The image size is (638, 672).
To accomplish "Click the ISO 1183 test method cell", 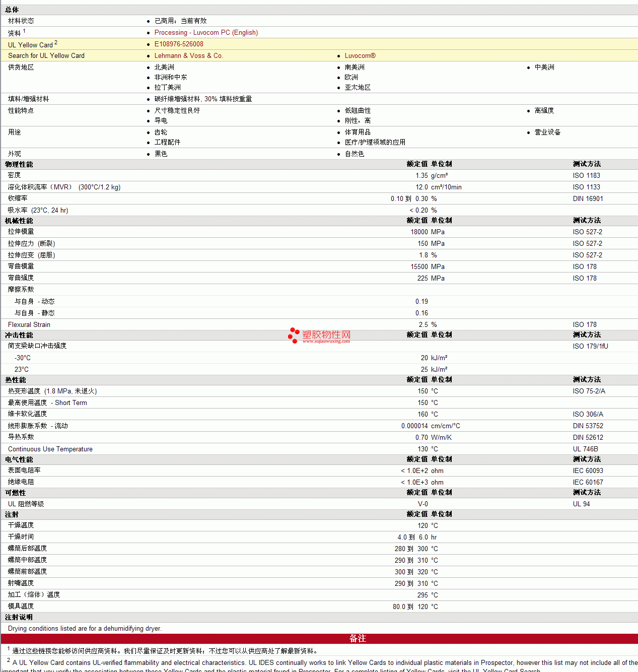I will [x=586, y=175].
